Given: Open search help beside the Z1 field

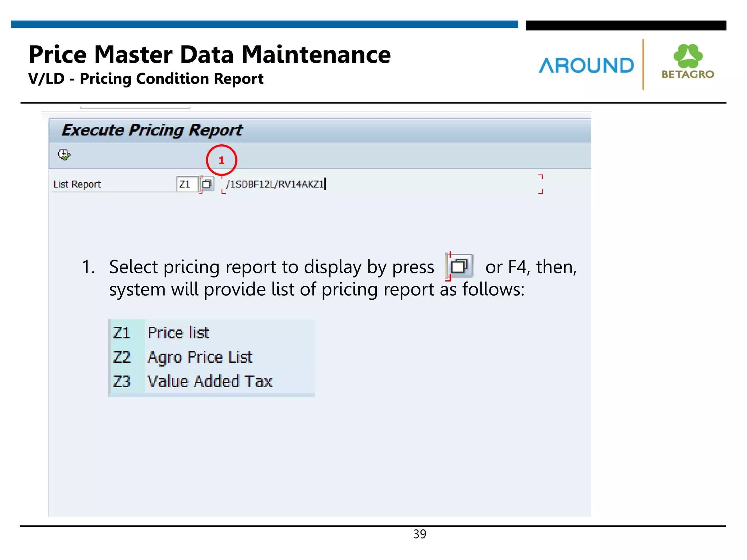Looking at the screenshot, I should [x=207, y=184].
